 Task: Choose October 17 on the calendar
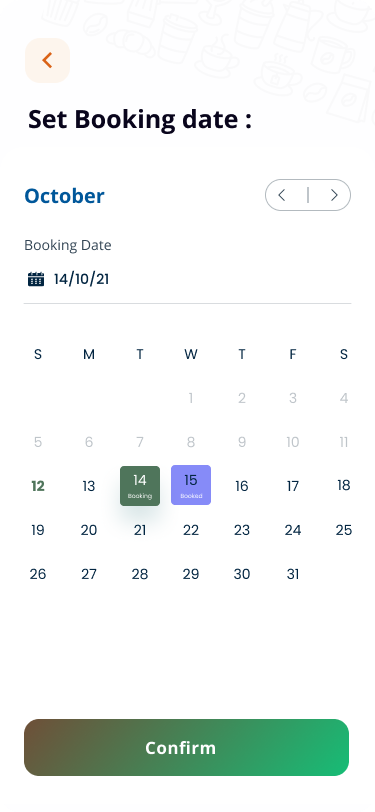(x=293, y=486)
